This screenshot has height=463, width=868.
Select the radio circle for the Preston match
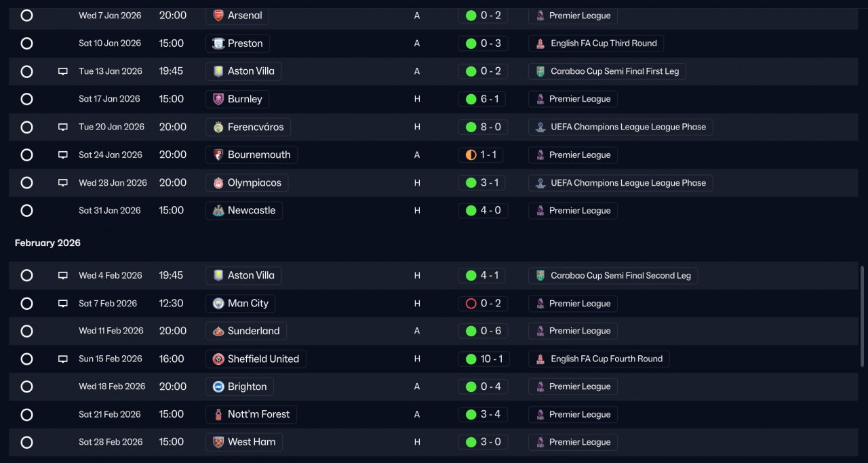click(26, 43)
